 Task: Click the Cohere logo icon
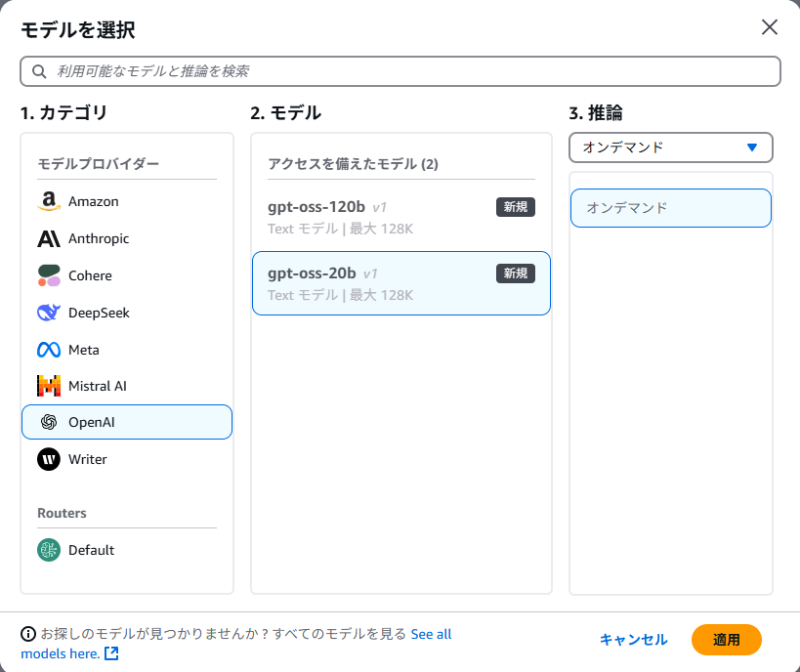click(x=49, y=275)
